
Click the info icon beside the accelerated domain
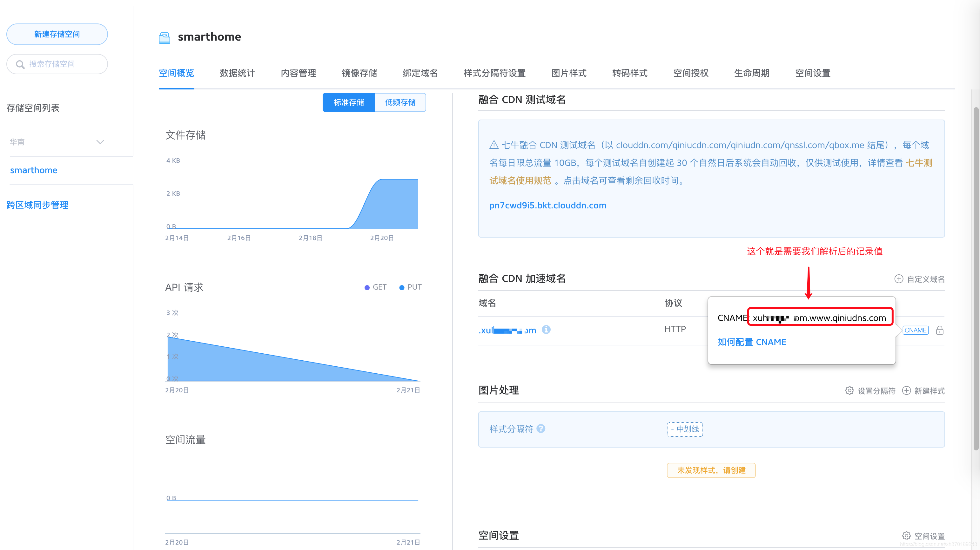pyautogui.click(x=547, y=330)
